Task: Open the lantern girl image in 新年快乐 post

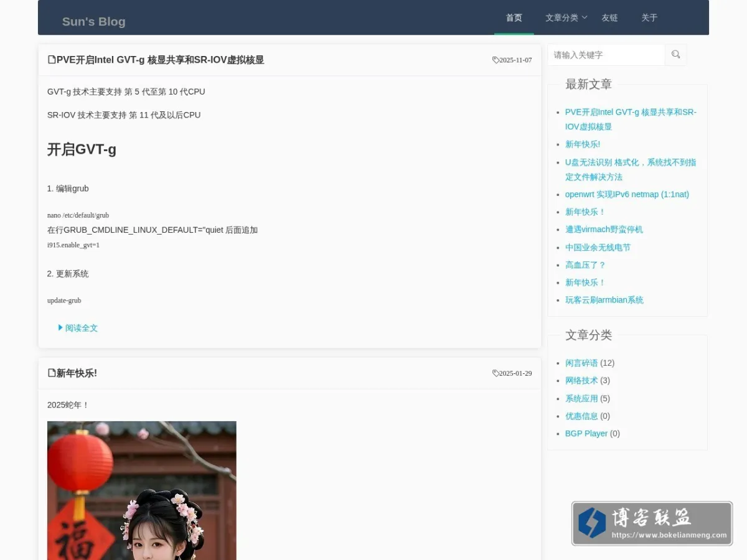Action: coord(142,490)
